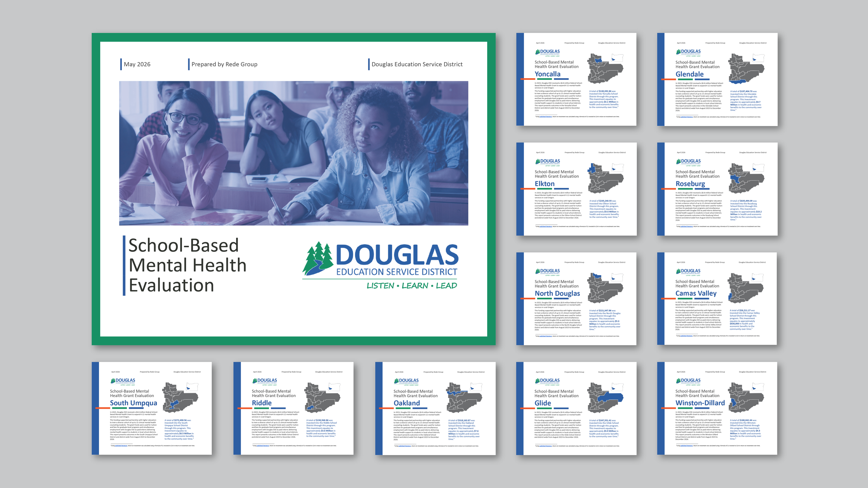Click the Douglas logo on the Roseburg page
This screenshot has height=488, width=868.
pos(688,163)
